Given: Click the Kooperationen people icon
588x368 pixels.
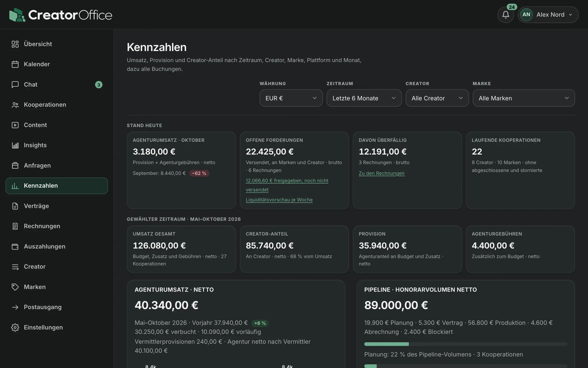Looking at the screenshot, I should point(15,105).
